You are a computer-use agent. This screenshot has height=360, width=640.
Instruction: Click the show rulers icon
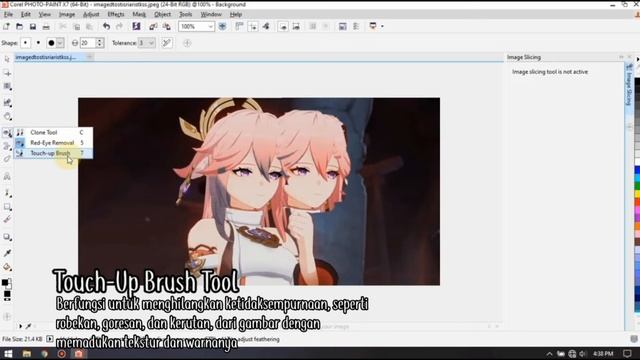(239, 27)
